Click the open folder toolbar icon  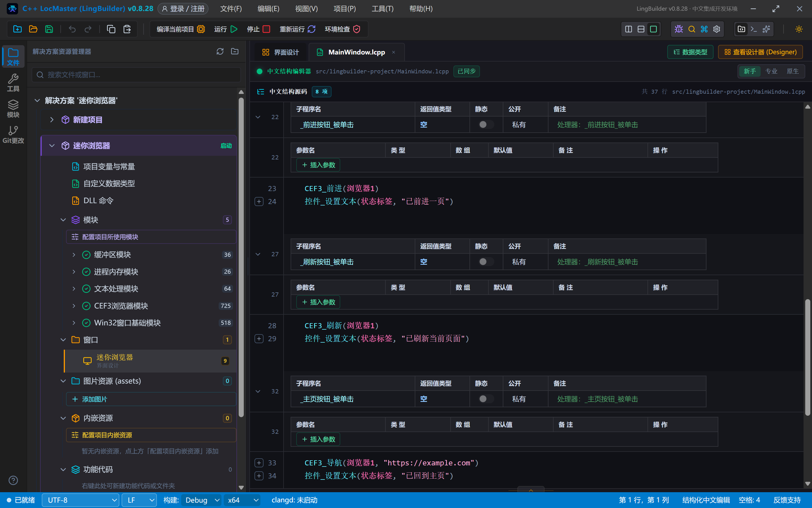pyautogui.click(x=33, y=29)
